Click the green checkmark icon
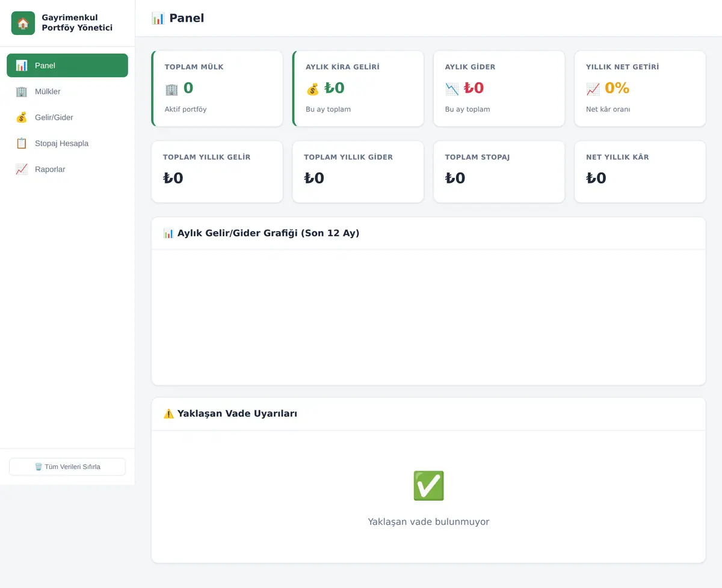722x588 pixels. coord(428,486)
